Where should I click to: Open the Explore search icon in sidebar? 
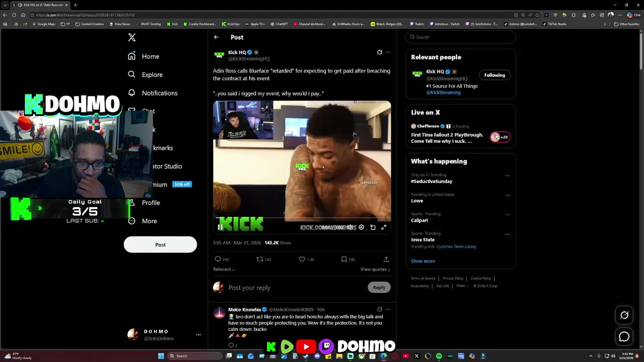pyautogui.click(x=131, y=74)
